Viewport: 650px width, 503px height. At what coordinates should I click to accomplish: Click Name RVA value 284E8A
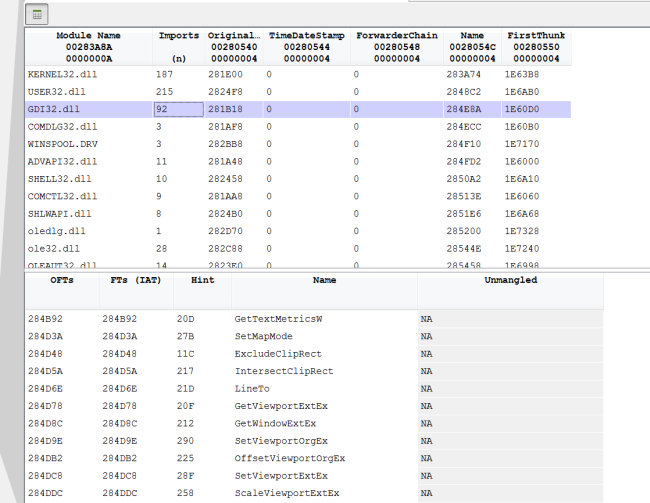pos(463,109)
